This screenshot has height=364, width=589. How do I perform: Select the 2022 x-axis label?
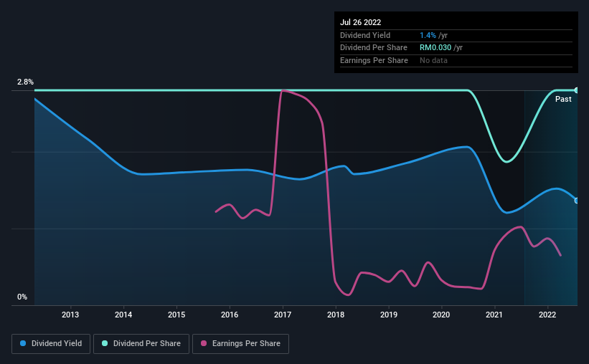(547, 315)
